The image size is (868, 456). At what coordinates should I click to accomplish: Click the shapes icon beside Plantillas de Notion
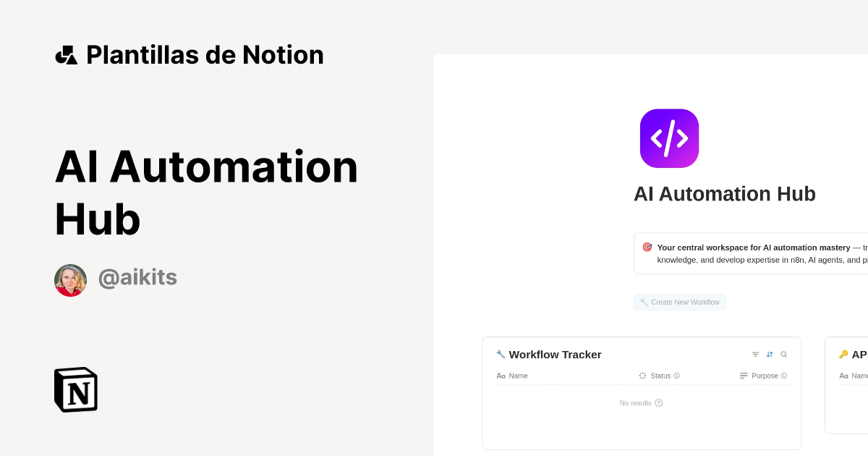[x=66, y=55]
